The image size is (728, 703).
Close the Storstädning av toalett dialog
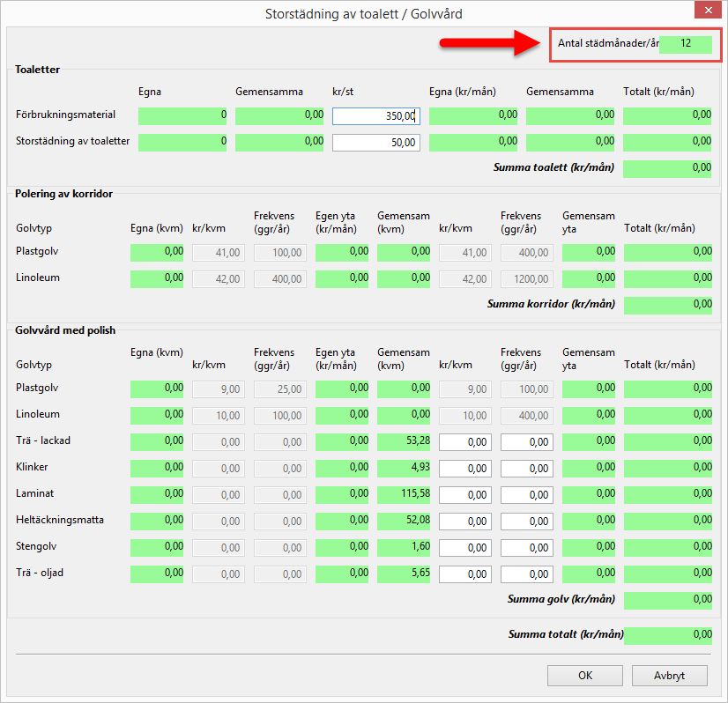pyautogui.click(x=707, y=12)
